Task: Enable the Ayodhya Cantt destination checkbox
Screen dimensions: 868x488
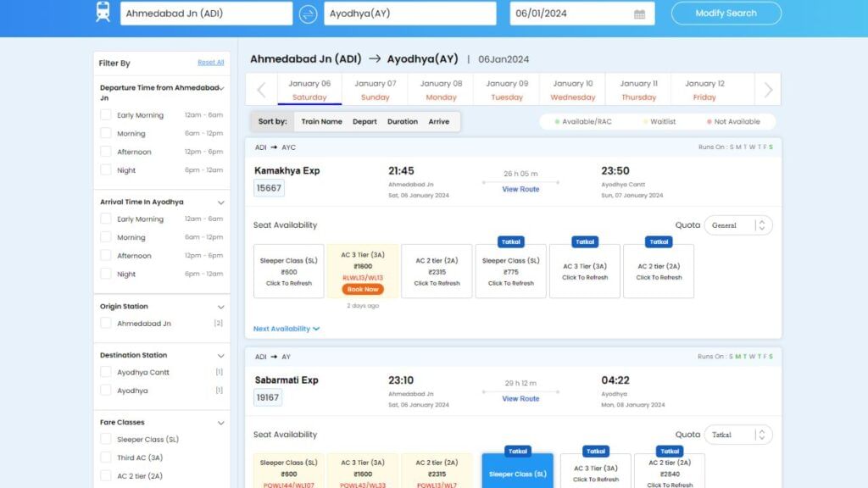Action: pos(106,372)
